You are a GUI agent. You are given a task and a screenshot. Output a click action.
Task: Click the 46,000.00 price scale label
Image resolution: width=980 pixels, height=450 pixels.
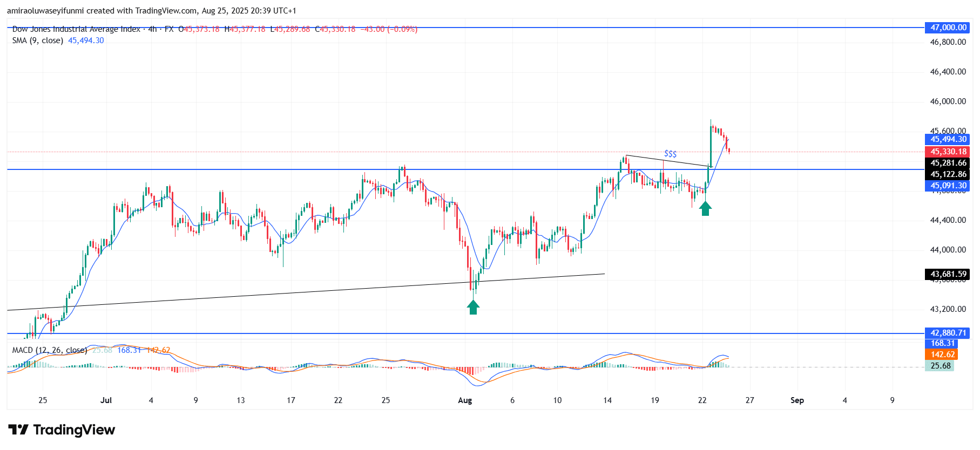(x=948, y=101)
